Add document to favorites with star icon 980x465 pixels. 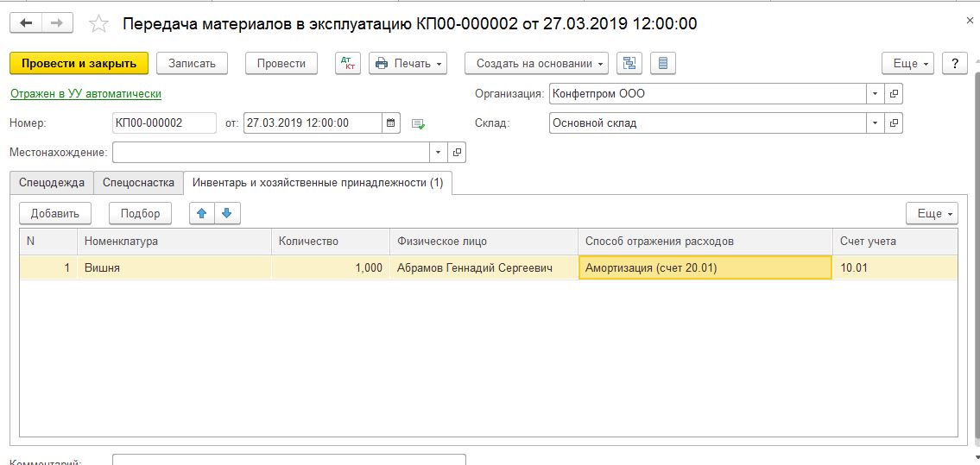click(x=99, y=23)
